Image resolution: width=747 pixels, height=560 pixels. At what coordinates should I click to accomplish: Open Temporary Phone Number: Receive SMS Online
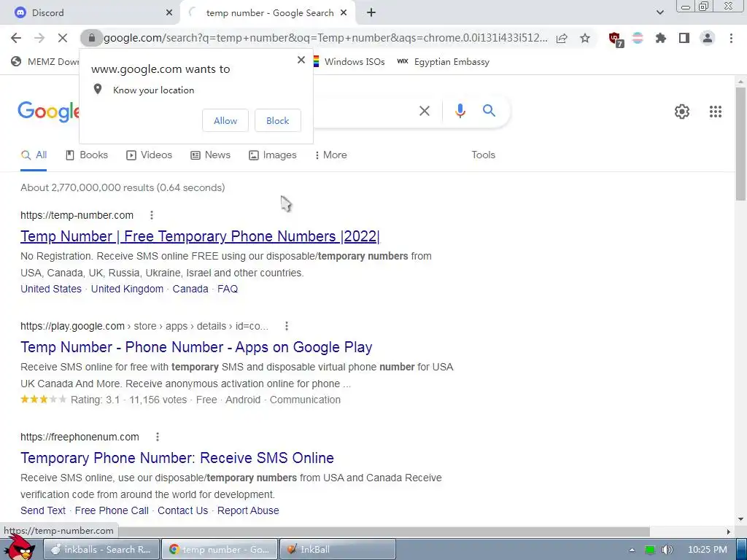pos(177,458)
